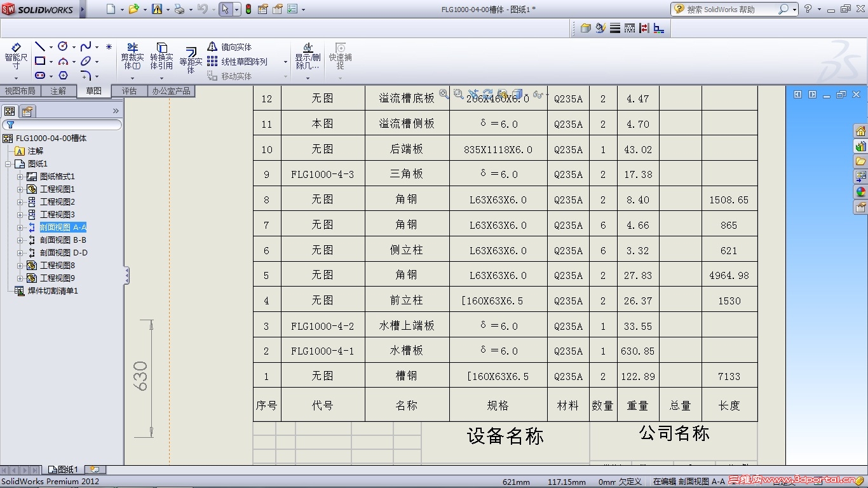Image resolution: width=868 pixels, height=488 pixels.
Task: Select the Sketch Fillet tool
Action: (86, 76)
